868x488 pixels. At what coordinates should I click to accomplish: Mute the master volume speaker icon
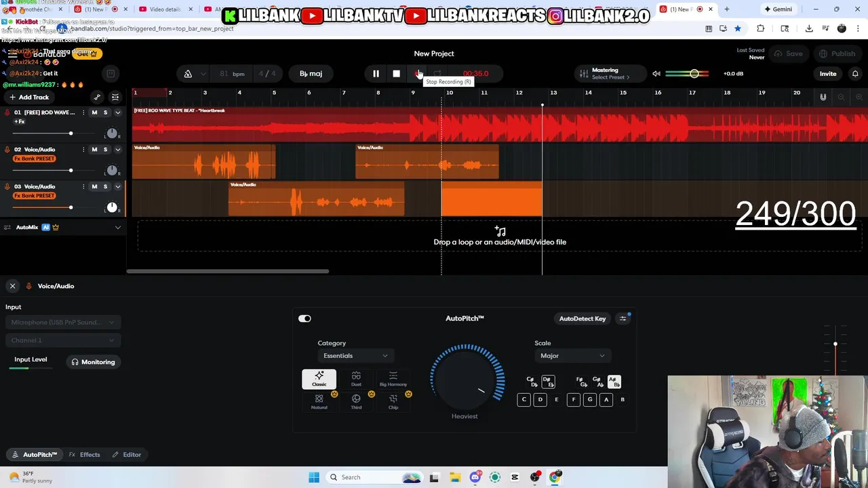coord(656,73)
